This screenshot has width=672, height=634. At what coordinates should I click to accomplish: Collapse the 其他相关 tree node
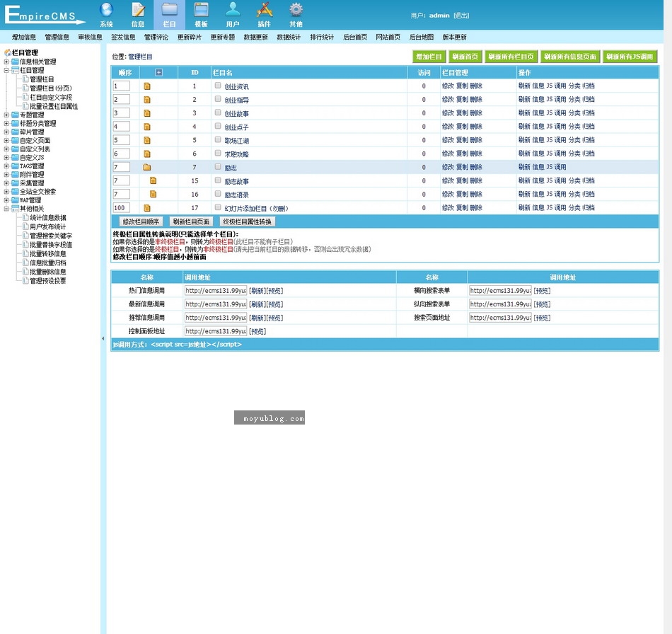click(x=6, y=209)
